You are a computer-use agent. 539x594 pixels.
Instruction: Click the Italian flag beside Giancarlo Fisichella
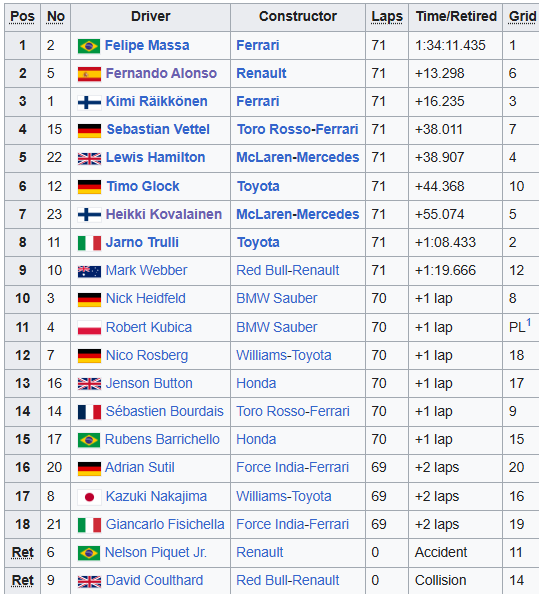click(89, 525)
